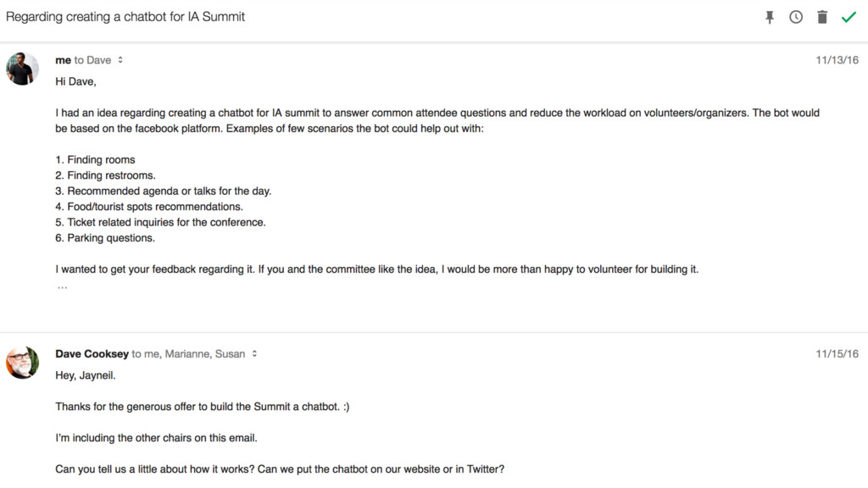Click the 11/15/16 message date
The image size is (868, 488).
coord(837,353)
